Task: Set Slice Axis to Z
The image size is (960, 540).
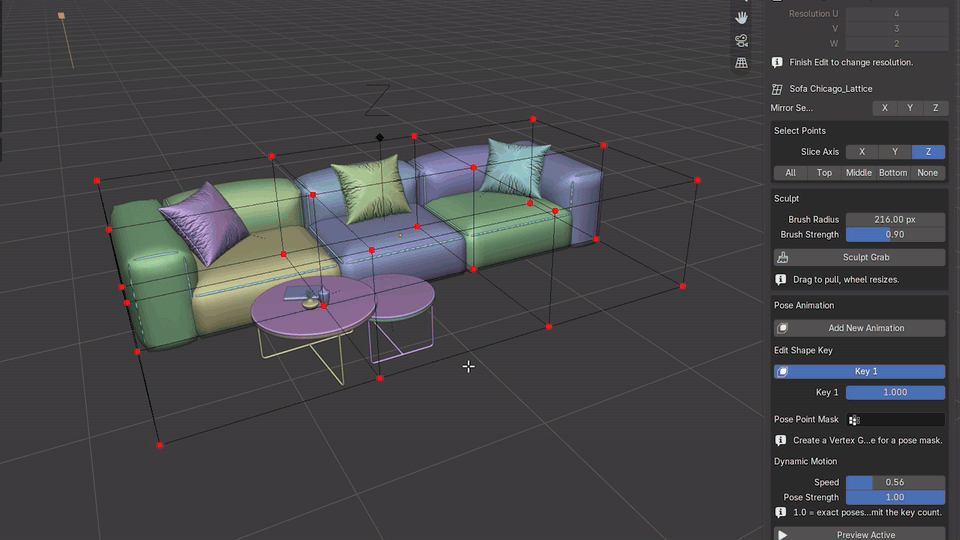Action: (x=929, y=152)
